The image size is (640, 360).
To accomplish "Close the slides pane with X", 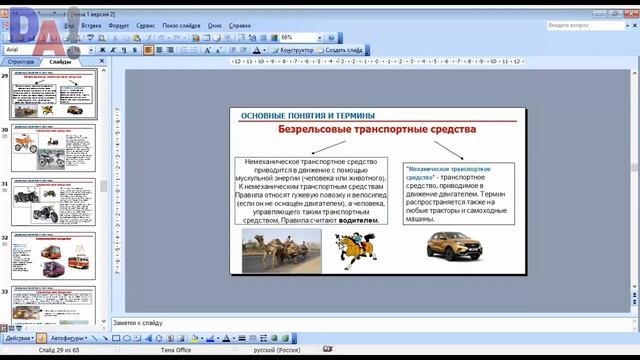I will tap(102, 61).
